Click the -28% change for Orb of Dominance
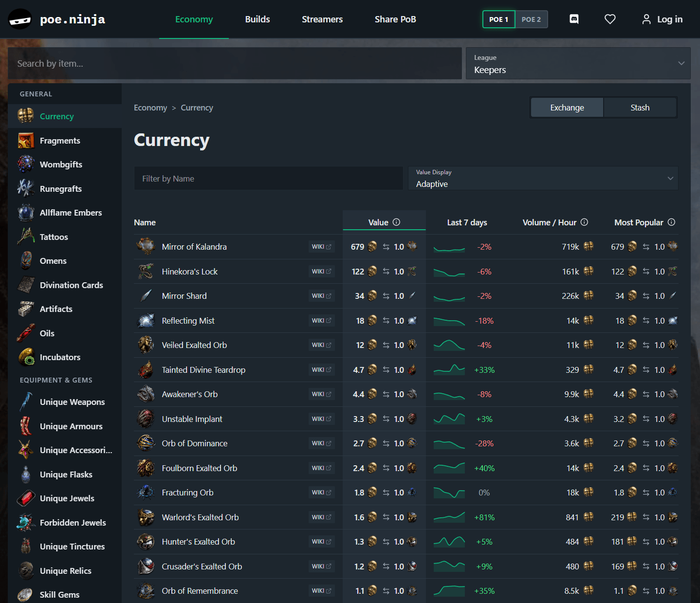The height and width of the screenshot is (603, 700). click(x=484, y=443)
